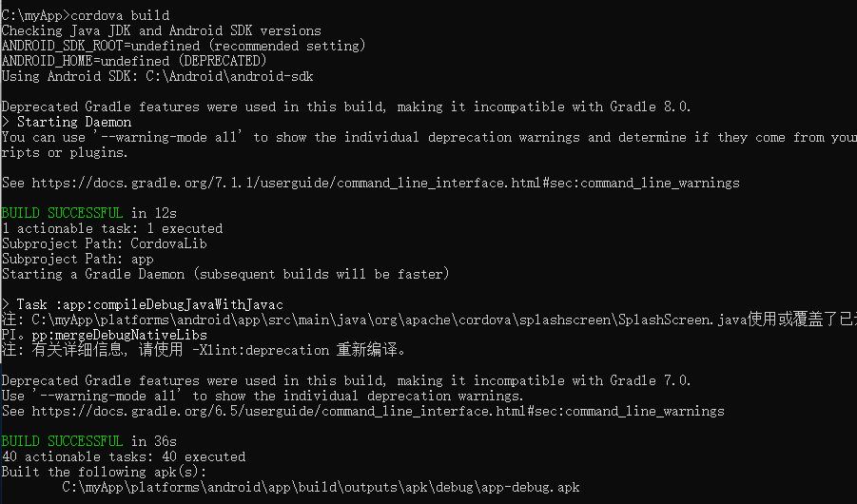Image resolution: width=857 pixels, height=504 pixels.
Task: Open the Gradle 6.5 userguide URL
Action: click(378, 411)
